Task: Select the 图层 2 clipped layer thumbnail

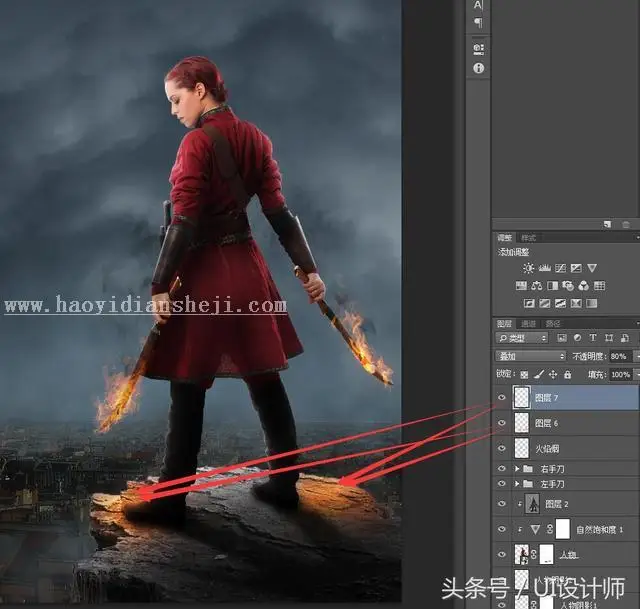Action: (533, 504)
